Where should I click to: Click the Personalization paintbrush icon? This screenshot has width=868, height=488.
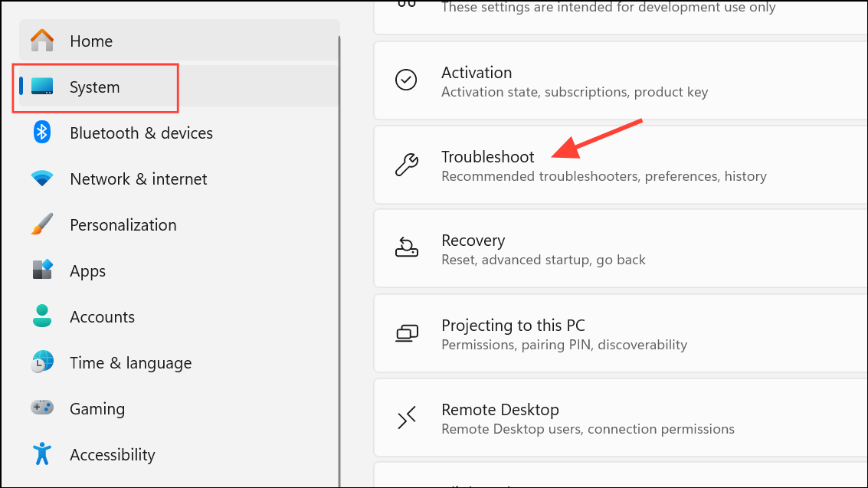[x=42, y=224]
